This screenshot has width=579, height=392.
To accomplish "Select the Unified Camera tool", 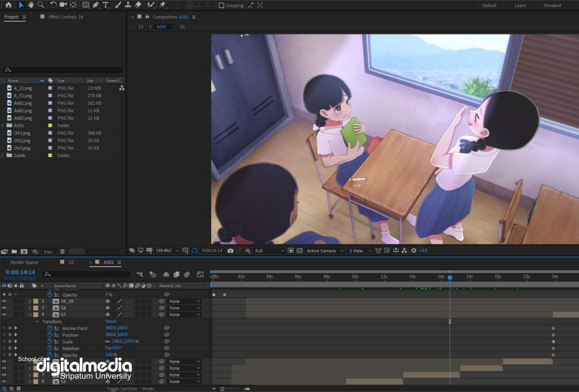I will click(63, 5).
